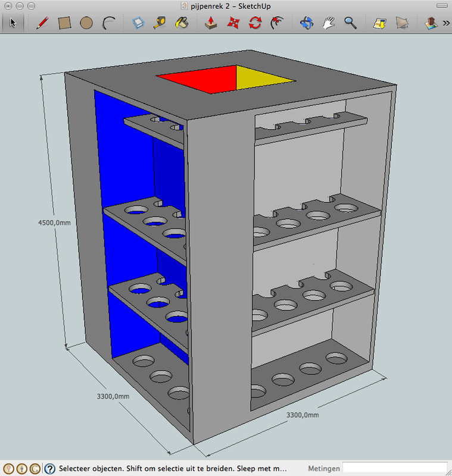Choose the Select arrow tool
This screenshot has width=452, height=476.
pyautogui.click(x=13, y=23)
